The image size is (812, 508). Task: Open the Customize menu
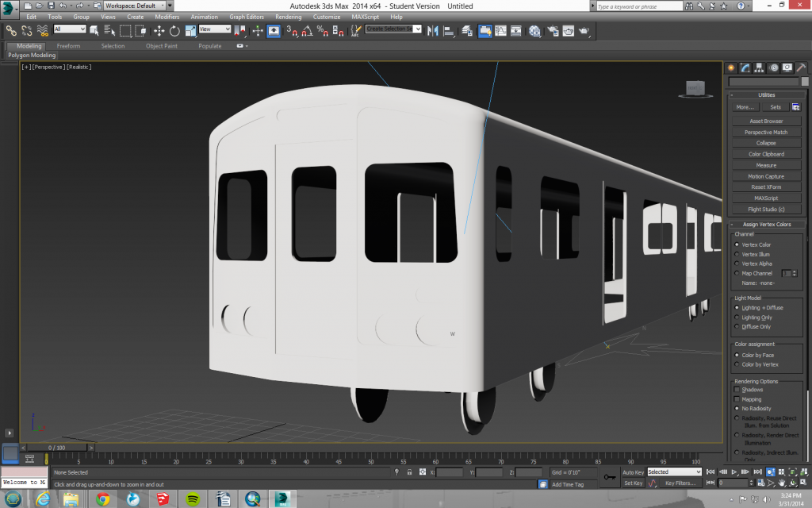327,17
